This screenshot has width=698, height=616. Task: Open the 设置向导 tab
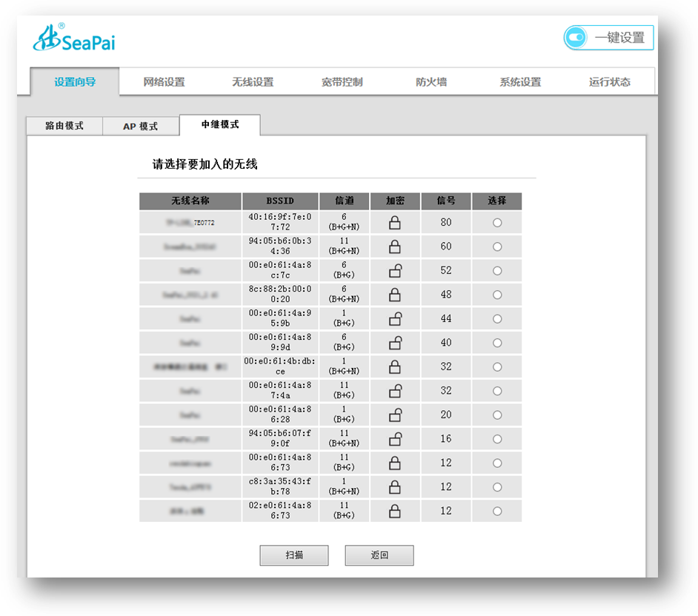(x=75, y=82)
